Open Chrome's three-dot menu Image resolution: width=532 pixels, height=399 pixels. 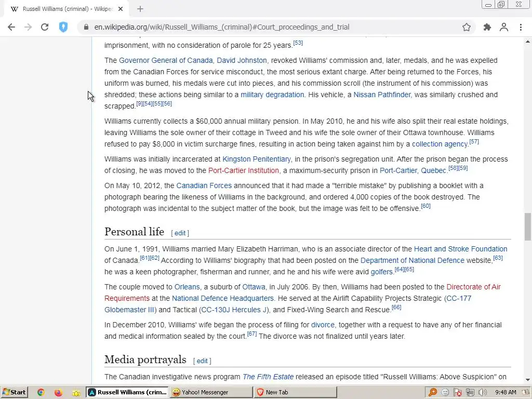click(x=521, y=27)
